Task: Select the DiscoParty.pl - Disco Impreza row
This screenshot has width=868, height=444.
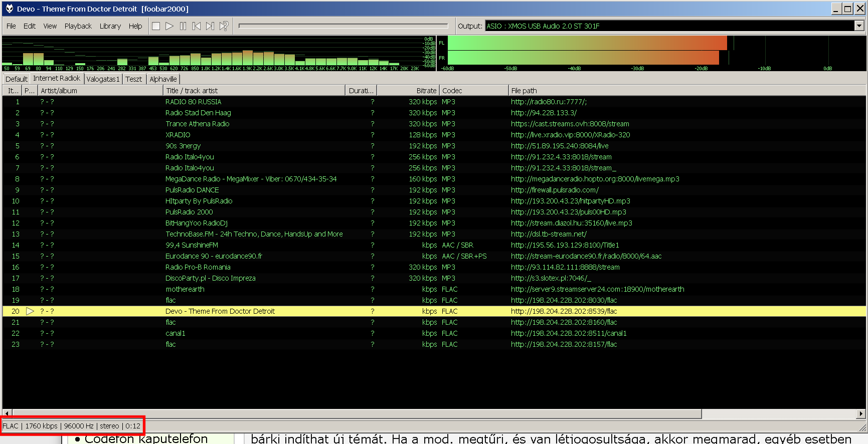Action: point(434,278)
